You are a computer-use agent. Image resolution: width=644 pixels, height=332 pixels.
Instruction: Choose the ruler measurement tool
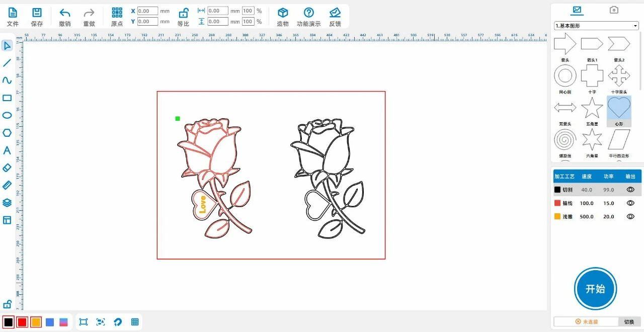tap(7, 185)
